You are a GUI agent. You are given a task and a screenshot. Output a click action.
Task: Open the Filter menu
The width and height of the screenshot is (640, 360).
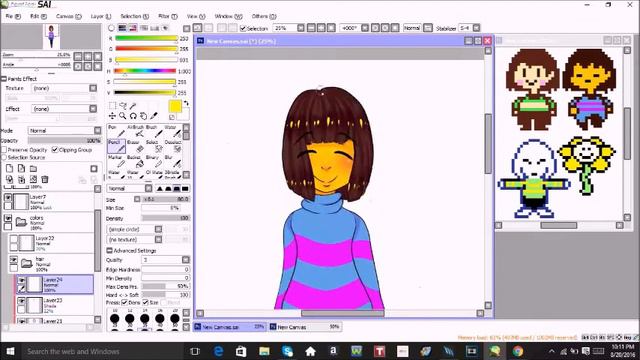(168, 16)
